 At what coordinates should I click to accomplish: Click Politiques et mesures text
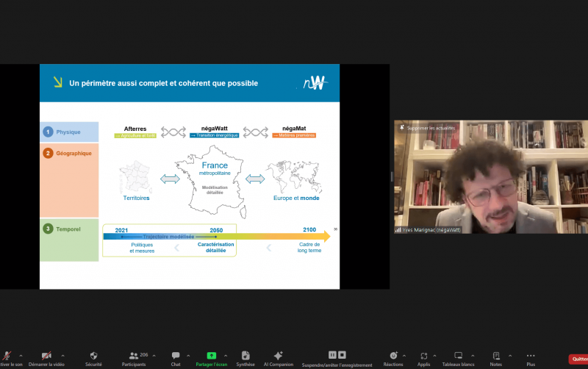click(x=142, y=248)
